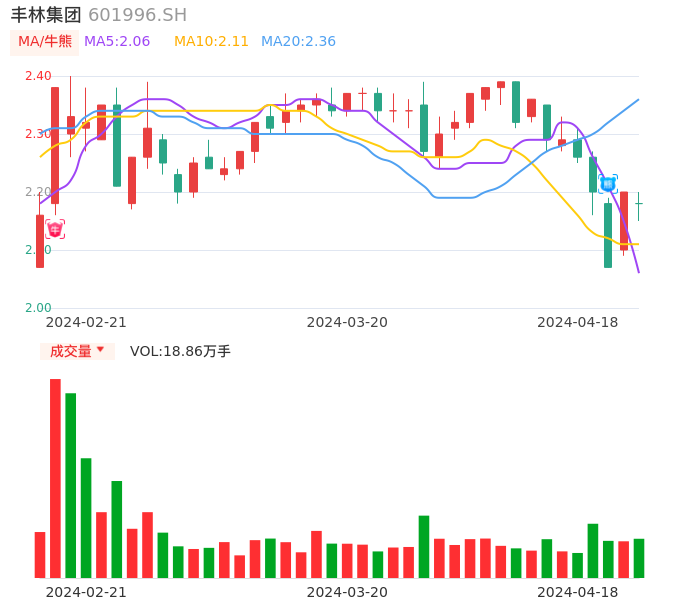Viewport: 686px width, 606px height.
Task: Click the tallest red volume bar
Action: click(55, 478)
